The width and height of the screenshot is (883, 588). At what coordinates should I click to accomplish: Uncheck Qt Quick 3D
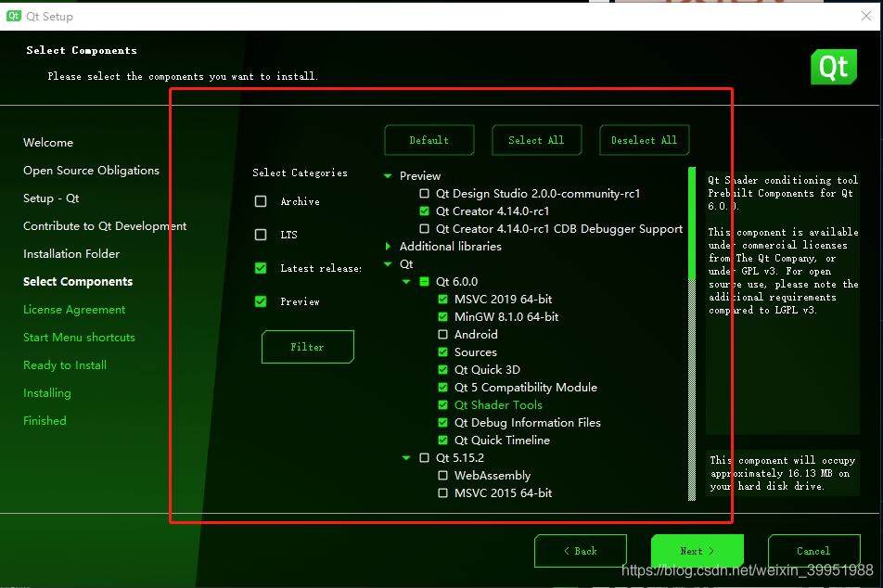443,369
